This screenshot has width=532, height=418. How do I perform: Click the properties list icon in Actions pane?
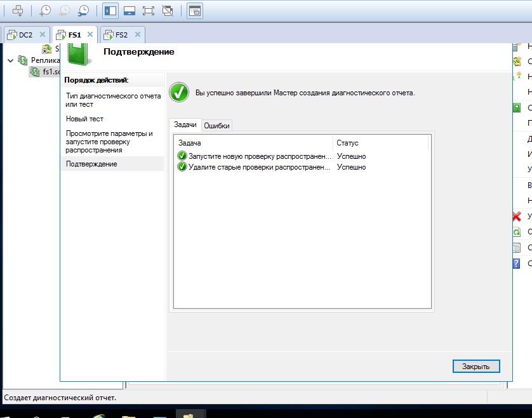point(516,248)
